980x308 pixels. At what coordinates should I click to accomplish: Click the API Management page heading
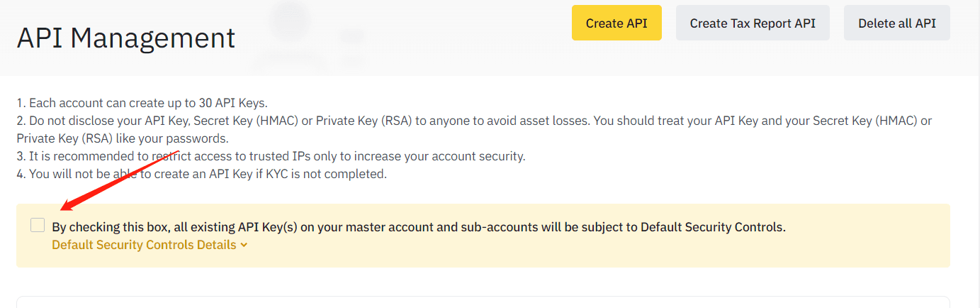[126, 38]
